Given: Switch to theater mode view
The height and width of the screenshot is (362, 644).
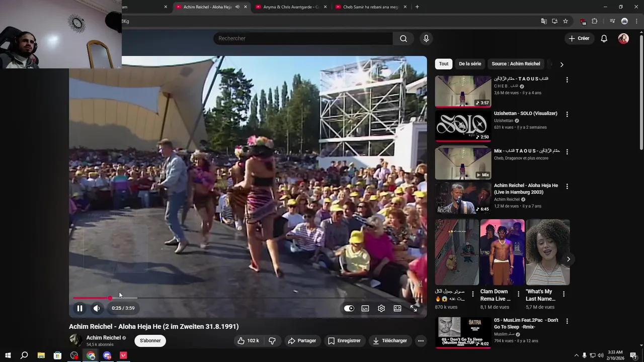Looking at the screenshot, I should pos(397,308).
